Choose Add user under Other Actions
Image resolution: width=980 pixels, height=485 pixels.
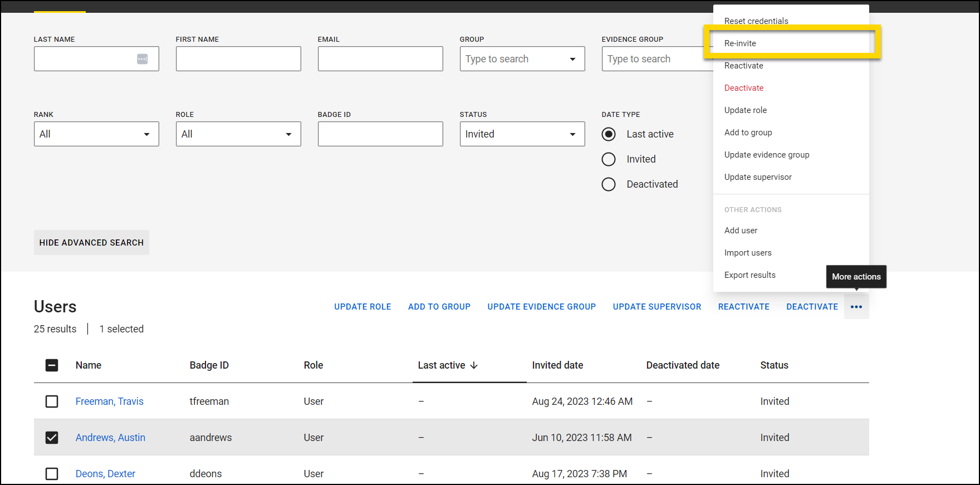[791, 231]
